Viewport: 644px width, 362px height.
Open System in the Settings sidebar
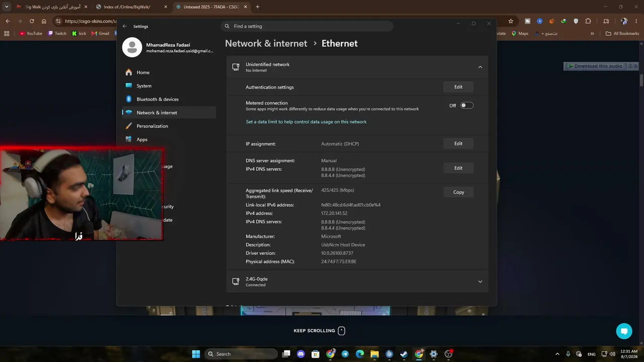[169, 86]
